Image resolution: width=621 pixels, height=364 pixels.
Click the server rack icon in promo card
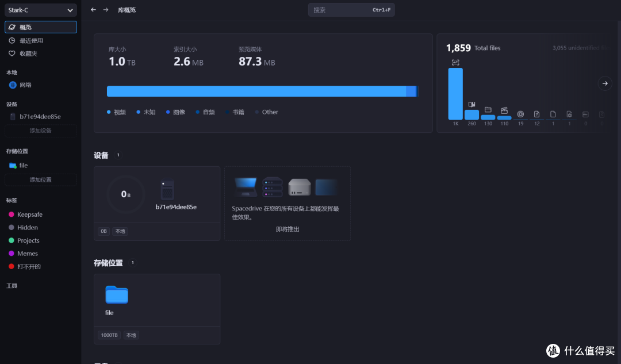tap(273, 187)
